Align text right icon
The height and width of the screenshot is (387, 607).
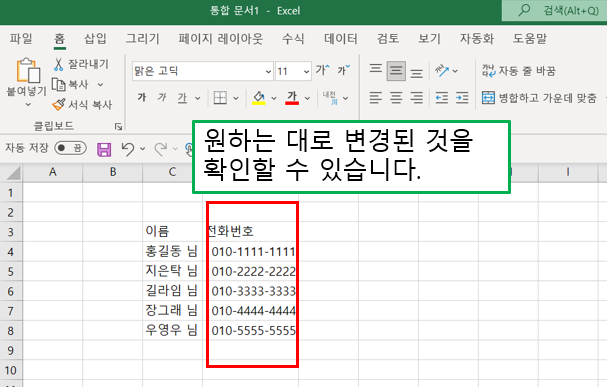[x=417, y=98]
